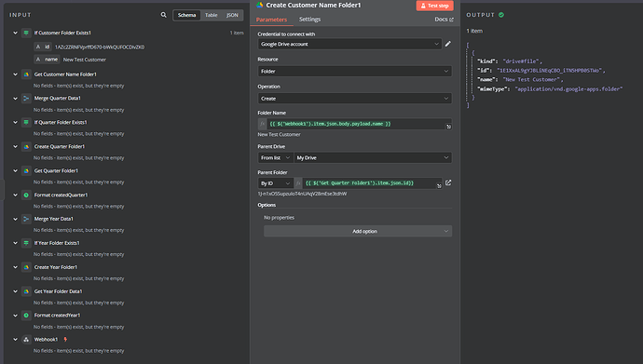Viewport: 643px width, 364px height.
Task: Switch input view to JSON
Action: pyautogui.click(x=232, y=15)
